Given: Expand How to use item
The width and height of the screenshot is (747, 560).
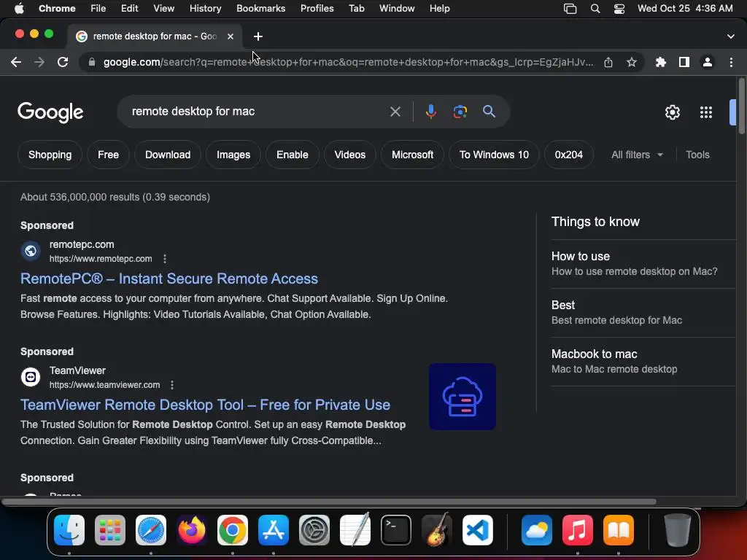Looking at the screenshot, I should tap(643, 264).
